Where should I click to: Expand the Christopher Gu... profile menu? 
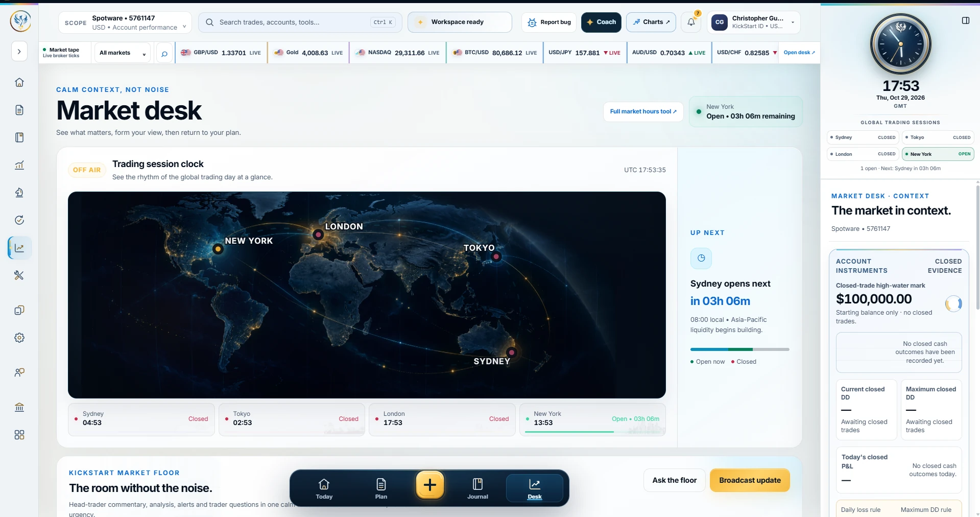click(x=753, y=22)
